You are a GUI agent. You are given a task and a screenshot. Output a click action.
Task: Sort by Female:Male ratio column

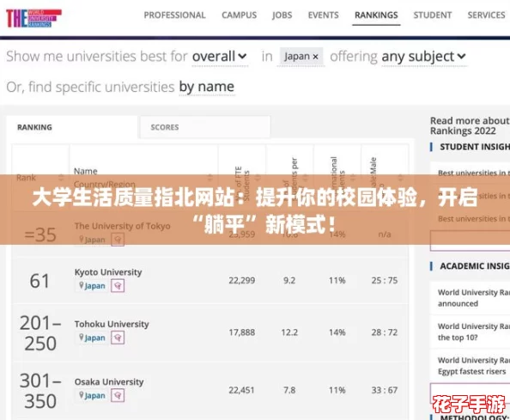point(400,178)
